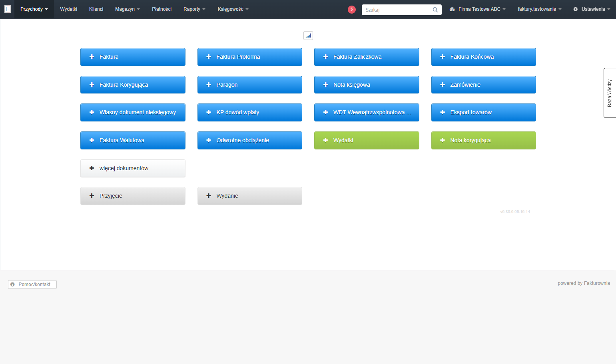Add a warehouse Przyjęcie
The height and width of the screenshot is (364, 616).
tap(133, 196)
